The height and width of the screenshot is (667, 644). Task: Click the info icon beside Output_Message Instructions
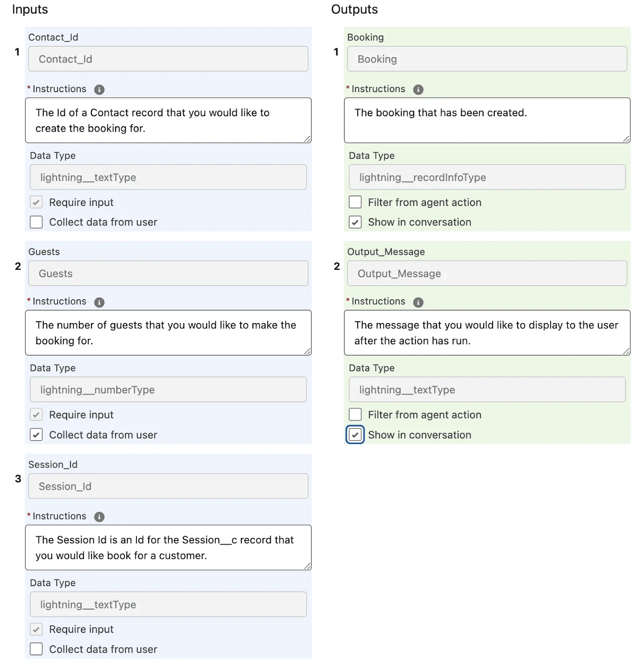418,301
